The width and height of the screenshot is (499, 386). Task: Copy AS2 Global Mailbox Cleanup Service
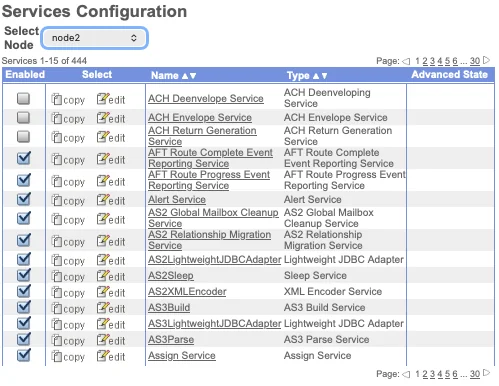coord(68,219)
